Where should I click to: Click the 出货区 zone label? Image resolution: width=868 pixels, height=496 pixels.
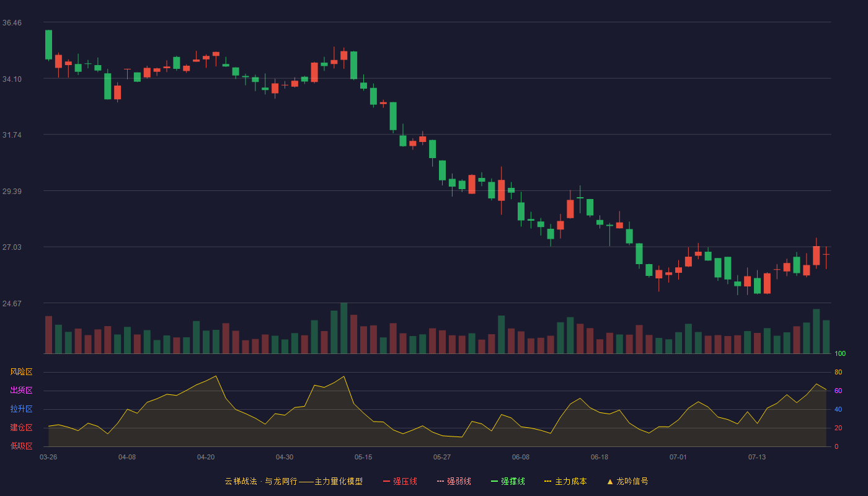coord(21,391)
